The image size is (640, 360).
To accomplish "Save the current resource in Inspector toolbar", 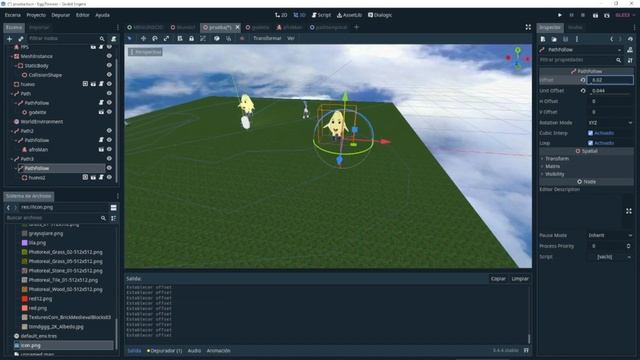I will [565, 39].
